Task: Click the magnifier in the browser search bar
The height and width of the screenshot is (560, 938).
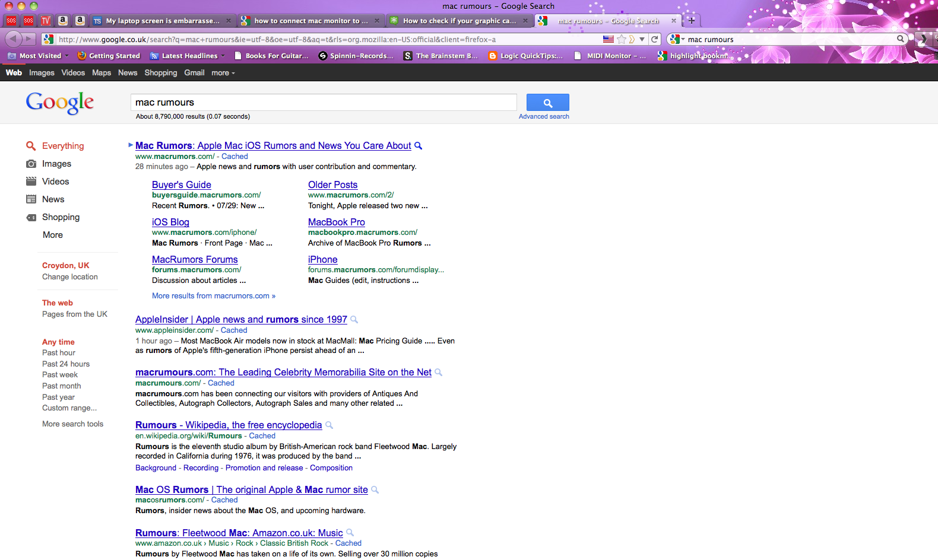Action: click(901, 39)
